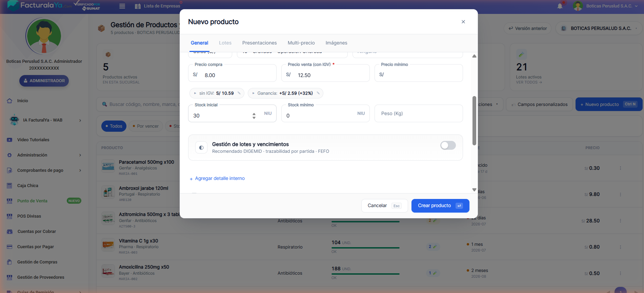
Task: Click the Lista de Empresas building icon
Action: click(x=138, y=6)
